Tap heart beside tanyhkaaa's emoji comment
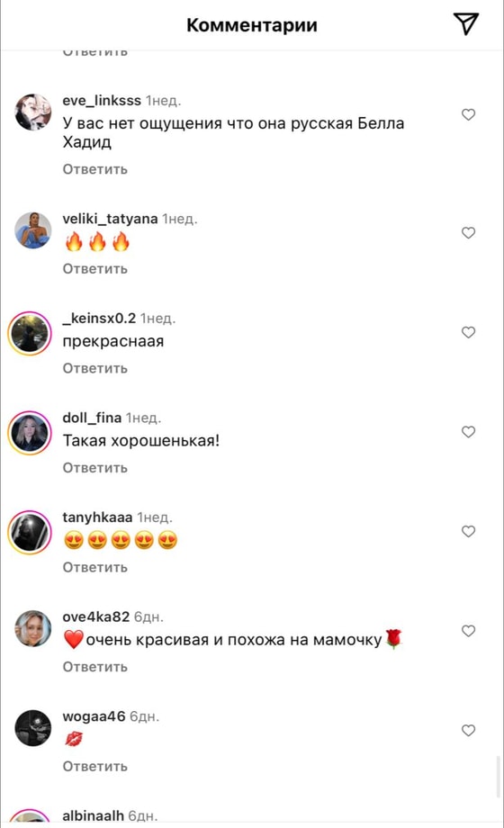504x828 pixels. (468, 531)
